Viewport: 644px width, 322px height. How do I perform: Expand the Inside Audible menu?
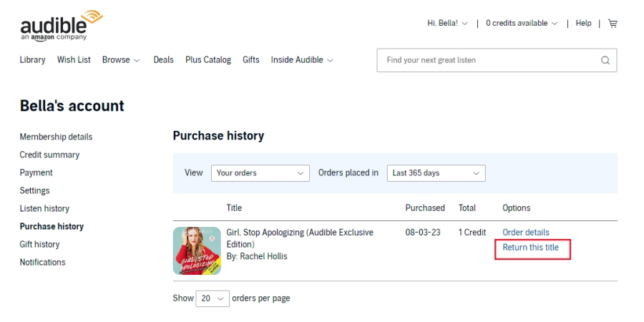tap(302, 60)
